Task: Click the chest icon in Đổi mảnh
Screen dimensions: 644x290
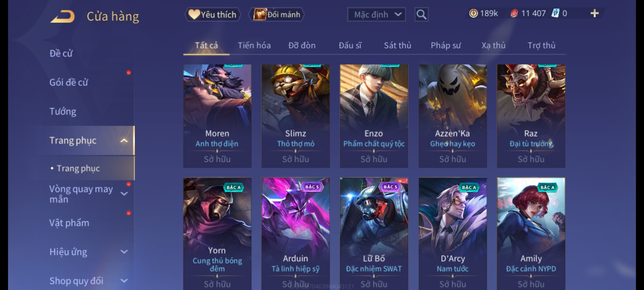Action: point(259,15)
